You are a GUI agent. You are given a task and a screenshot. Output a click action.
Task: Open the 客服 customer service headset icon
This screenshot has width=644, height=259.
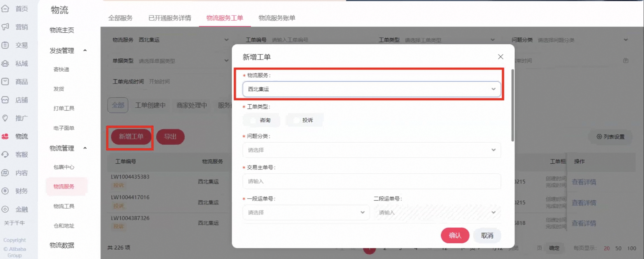5,154
